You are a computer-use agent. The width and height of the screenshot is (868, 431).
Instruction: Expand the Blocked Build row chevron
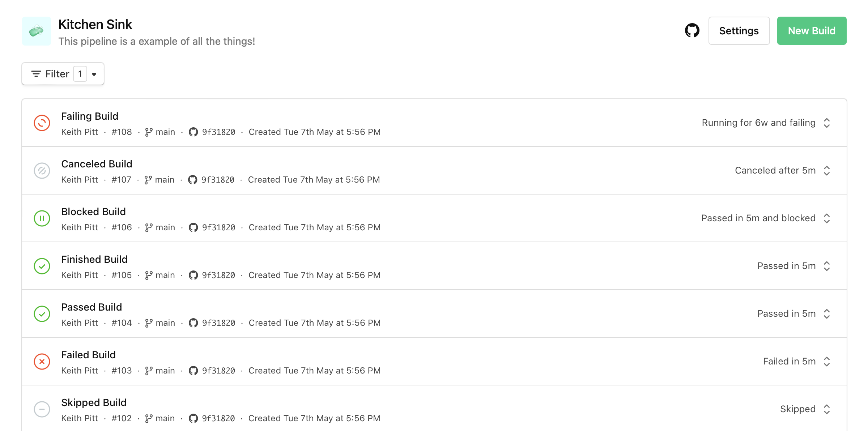827,218
